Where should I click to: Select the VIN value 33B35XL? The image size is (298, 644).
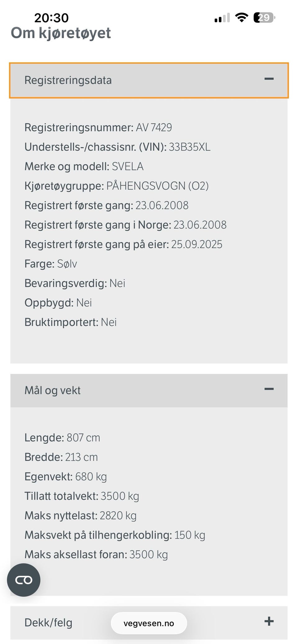(189, 147)
